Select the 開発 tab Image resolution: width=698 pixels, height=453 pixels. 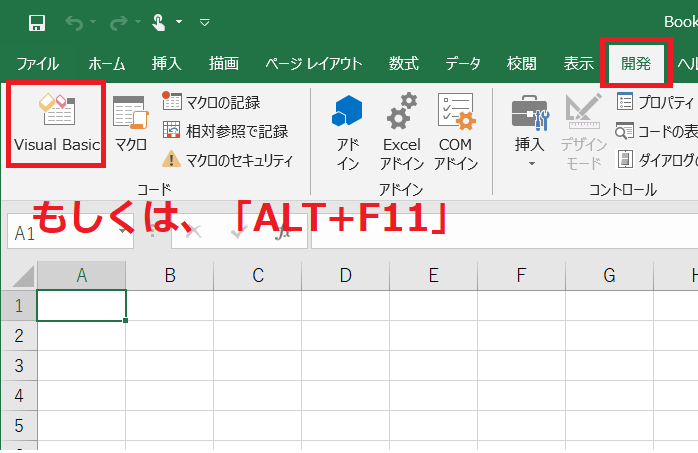(x=636, y=64)
